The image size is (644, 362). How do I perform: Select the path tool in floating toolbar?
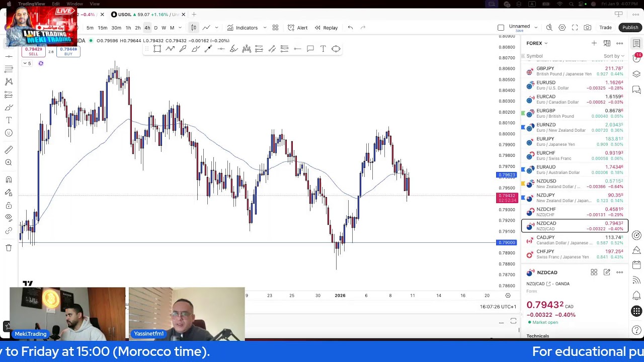[170, 49]
